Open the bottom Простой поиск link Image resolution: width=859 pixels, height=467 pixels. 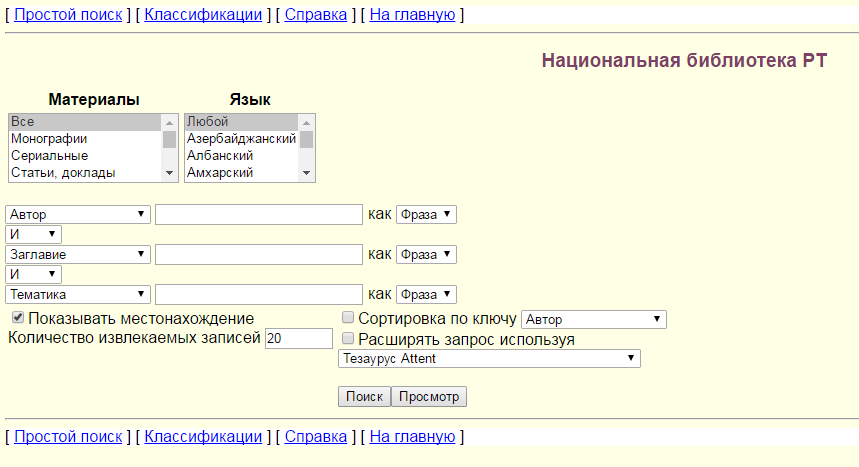[68, 437]
